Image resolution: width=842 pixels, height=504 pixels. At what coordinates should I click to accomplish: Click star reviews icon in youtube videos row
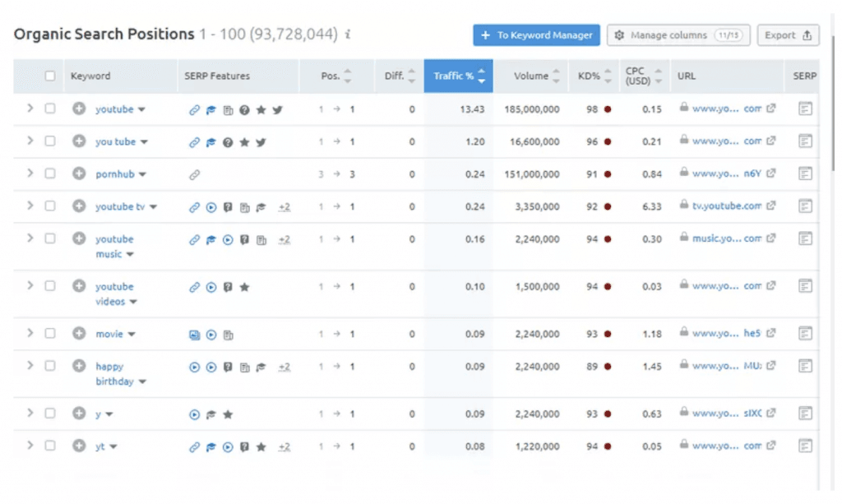244,287
